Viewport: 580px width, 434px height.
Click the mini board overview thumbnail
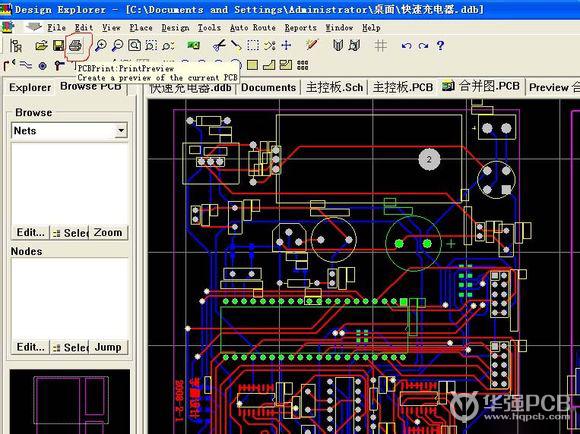tap(70, 401)
